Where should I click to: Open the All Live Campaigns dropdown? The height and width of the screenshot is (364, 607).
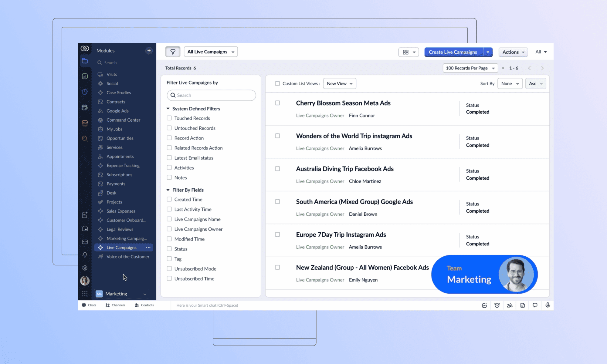click(x=211, y=52)
